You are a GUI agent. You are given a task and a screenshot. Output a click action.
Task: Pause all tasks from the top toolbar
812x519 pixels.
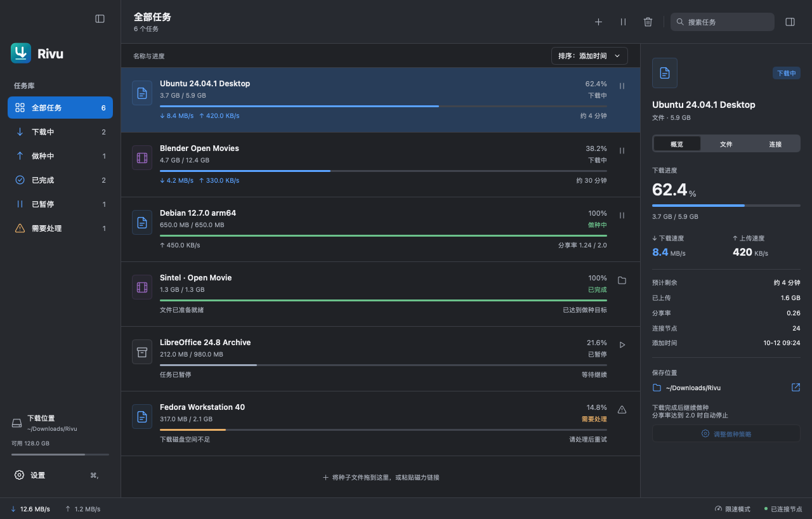pyautogui.click(x=623, y=22)
